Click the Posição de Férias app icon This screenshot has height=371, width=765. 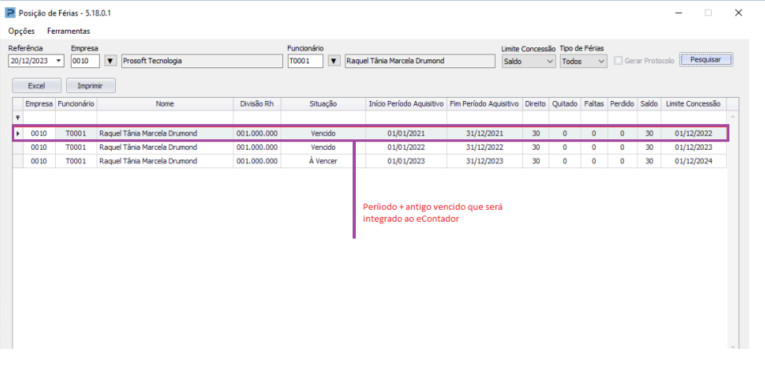10,13
